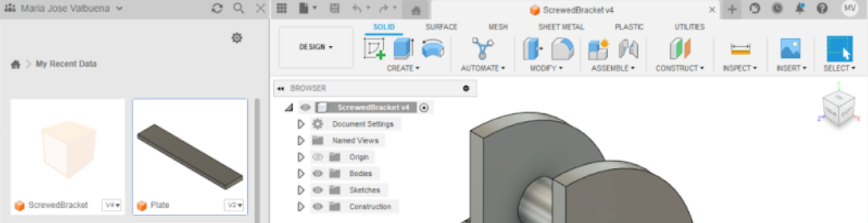This screenshot has height=223, width=868.
Task: Select the Press Pull tool
Action: 533,49
